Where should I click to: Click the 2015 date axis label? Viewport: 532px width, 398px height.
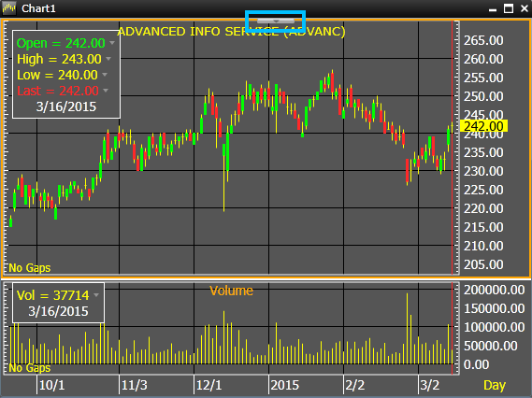tap(284, 385)
